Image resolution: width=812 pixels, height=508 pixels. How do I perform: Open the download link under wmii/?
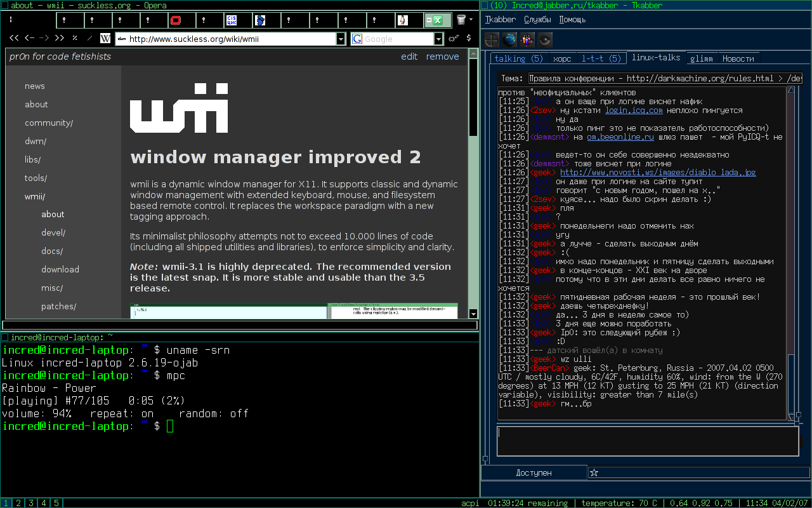[60, 269]
